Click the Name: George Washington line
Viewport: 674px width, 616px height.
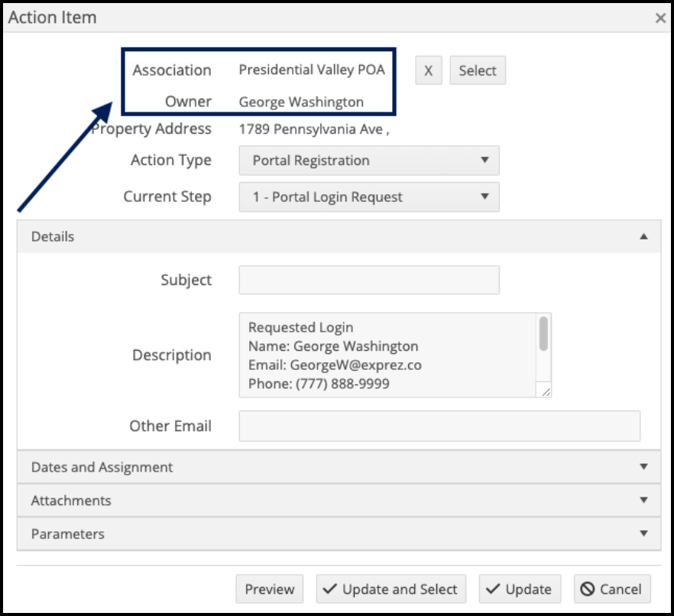pyautogui.click(x=333, y=346)
